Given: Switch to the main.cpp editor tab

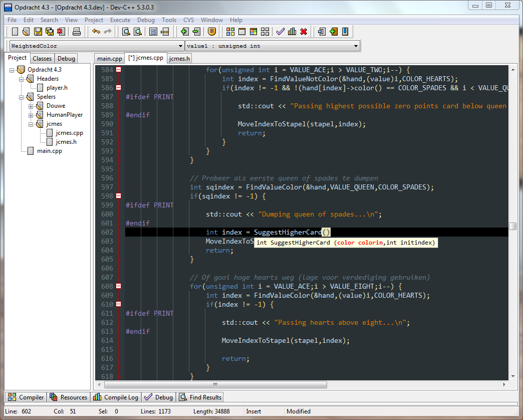Looking at the screenshot, I should point(109,58).
